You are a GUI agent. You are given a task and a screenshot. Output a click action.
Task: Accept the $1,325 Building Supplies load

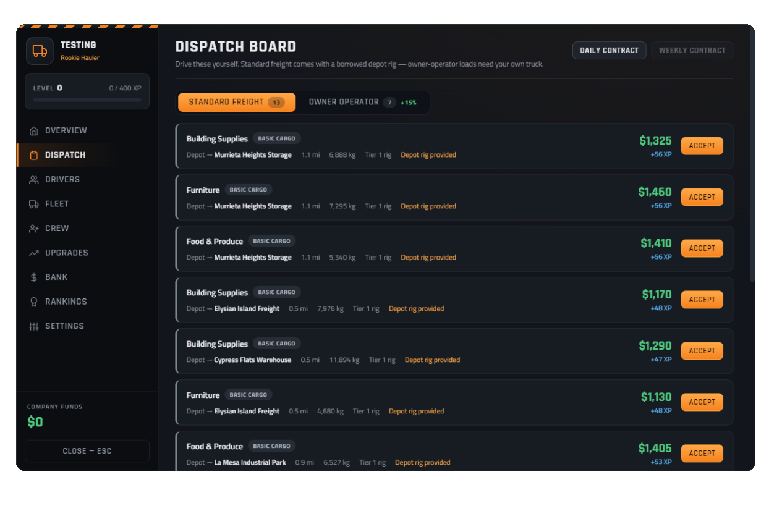click(702, 146)
